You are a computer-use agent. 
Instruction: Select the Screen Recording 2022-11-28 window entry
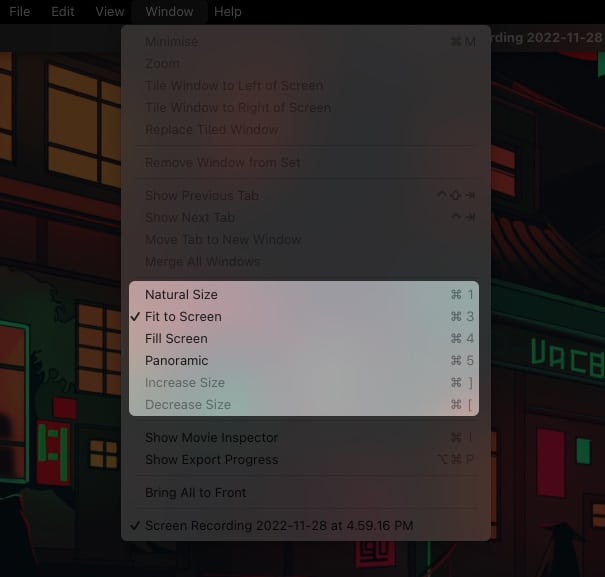pos(304,525)
